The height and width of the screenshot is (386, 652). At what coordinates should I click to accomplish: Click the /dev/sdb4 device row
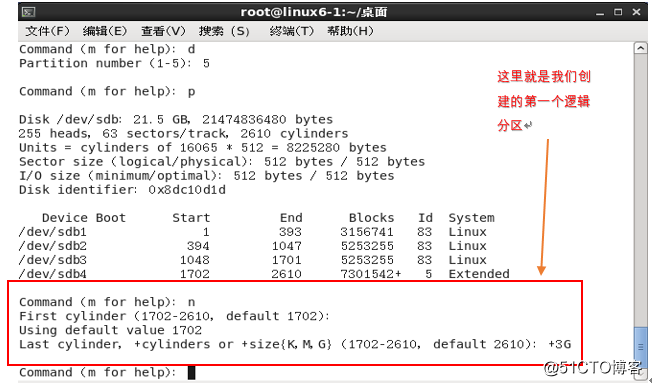pyautogui.click(x=264, y=274)
